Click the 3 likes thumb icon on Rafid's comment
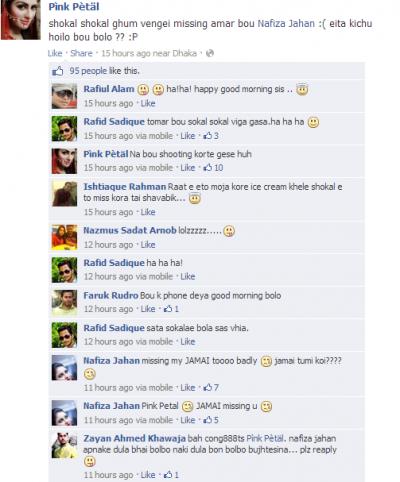This screenshot has height=482, width=400. (208, 136)
